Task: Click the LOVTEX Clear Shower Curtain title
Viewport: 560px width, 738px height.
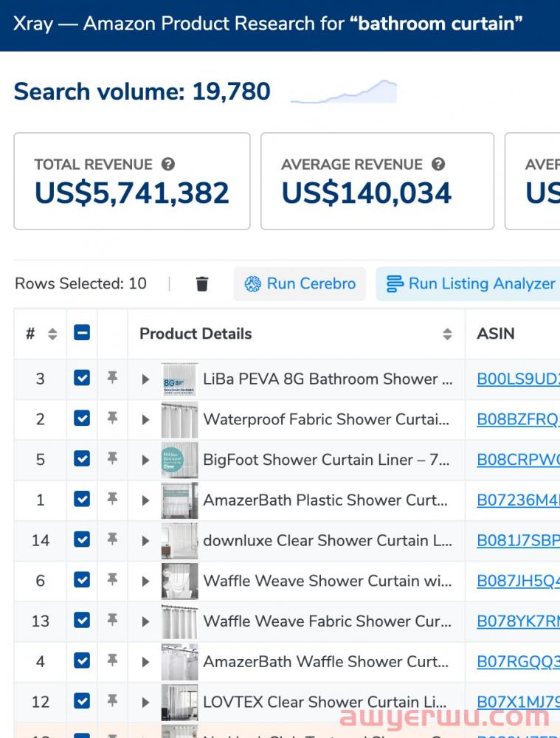Action: pyautogui.click(x=325, y=703)
